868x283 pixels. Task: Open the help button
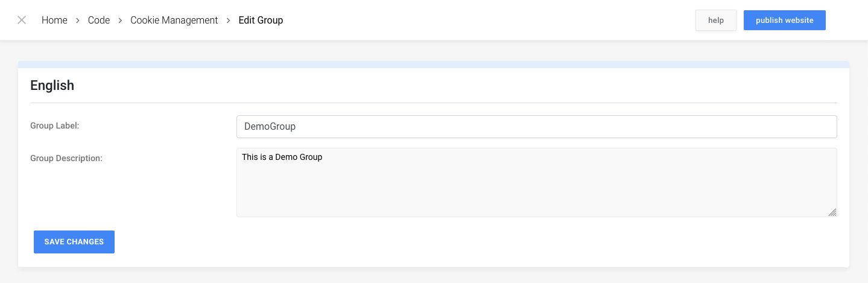coord(716,20)
